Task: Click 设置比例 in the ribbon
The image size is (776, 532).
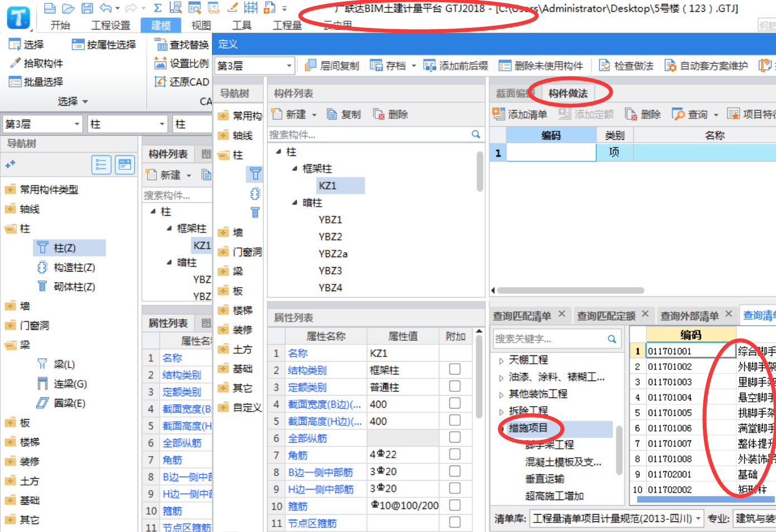Action: click(182, 63)
